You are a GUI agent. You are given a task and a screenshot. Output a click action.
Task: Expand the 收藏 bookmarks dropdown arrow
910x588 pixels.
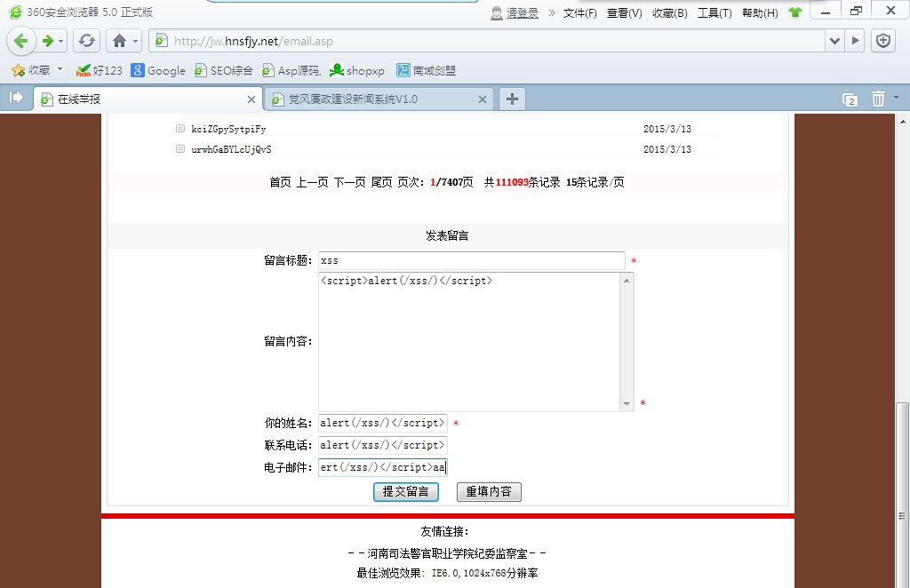[x=60, y=69]
